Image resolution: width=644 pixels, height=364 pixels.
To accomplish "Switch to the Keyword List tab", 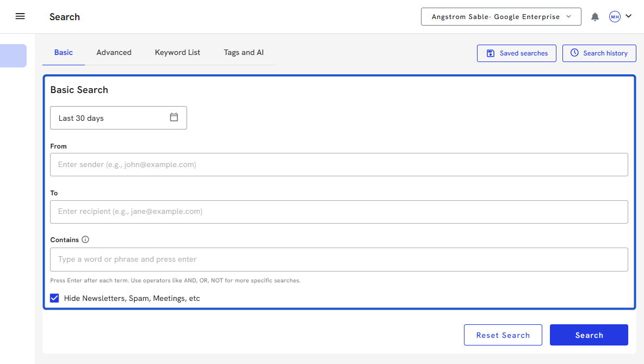I will click(177, 53).
